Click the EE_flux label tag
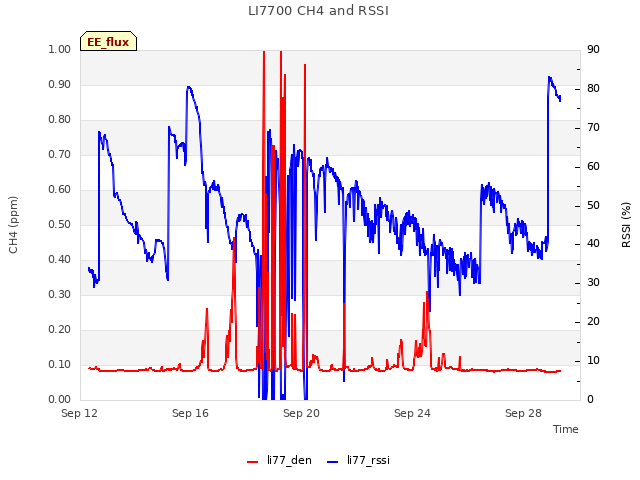 coord(108,41)
